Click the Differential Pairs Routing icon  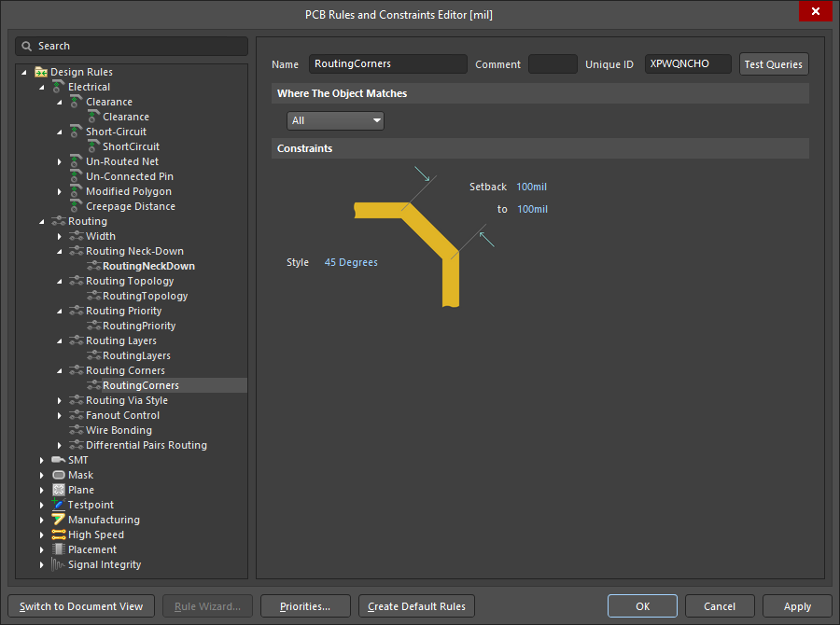click(77, 445)
